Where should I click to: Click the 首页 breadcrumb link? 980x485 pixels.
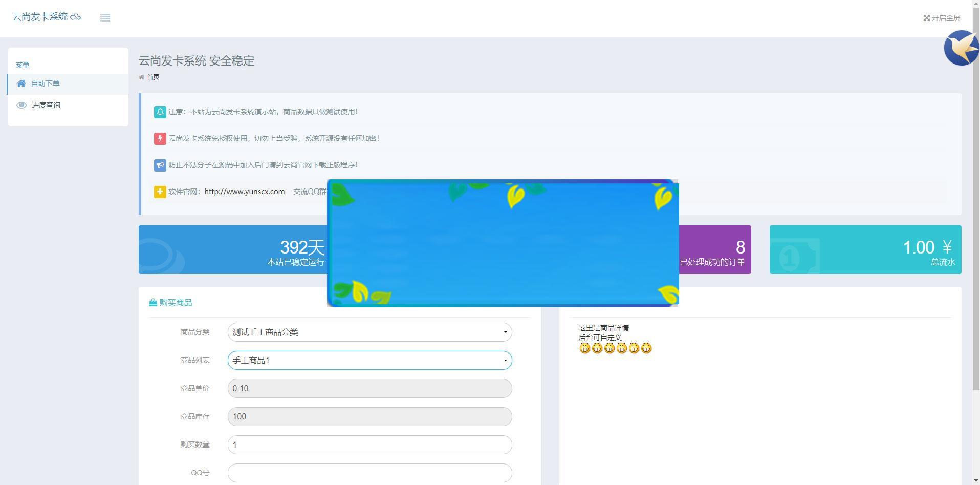153,77
